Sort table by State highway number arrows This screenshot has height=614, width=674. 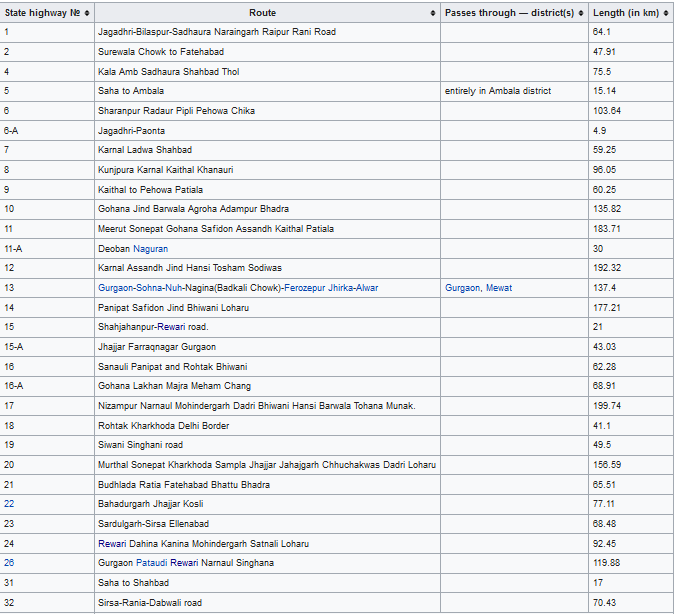coord(87,13)
